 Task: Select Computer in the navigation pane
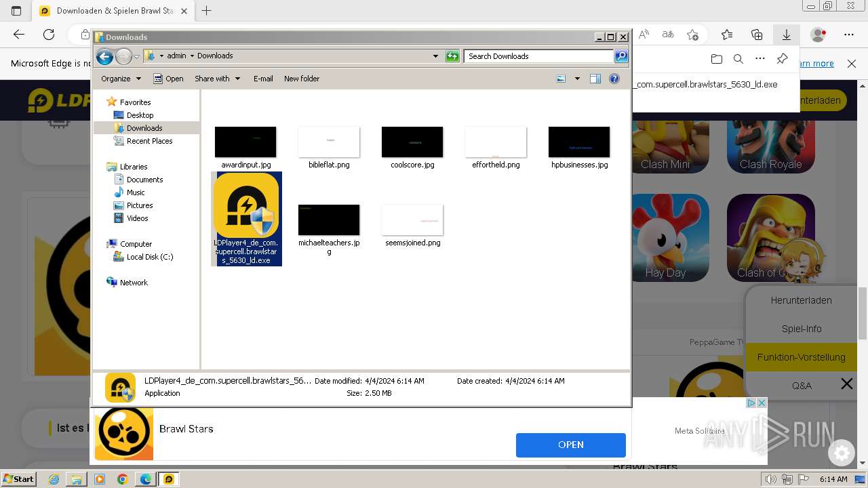click(136, 244)
